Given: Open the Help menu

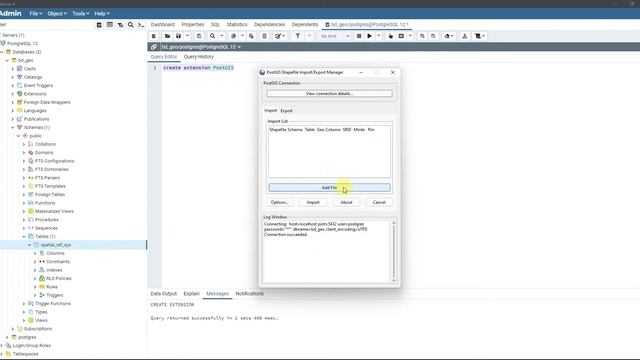Looking at the screenshot, I should [102, 13].
